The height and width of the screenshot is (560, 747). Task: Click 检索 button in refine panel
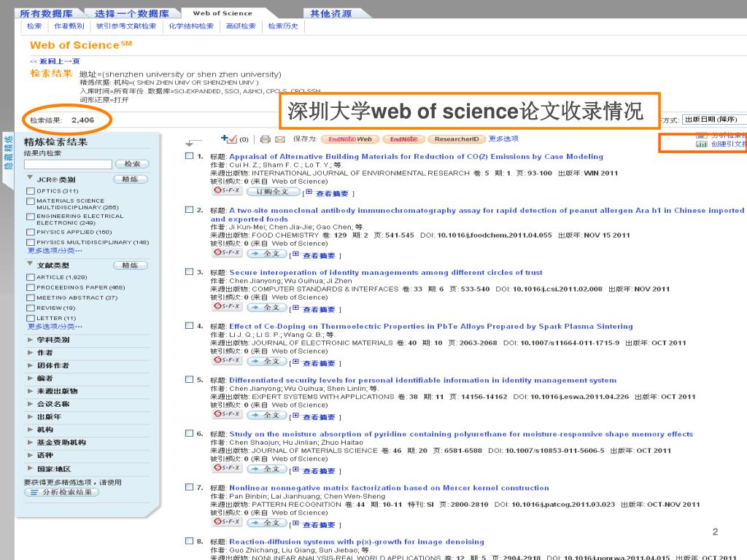[x=133, y=164]
